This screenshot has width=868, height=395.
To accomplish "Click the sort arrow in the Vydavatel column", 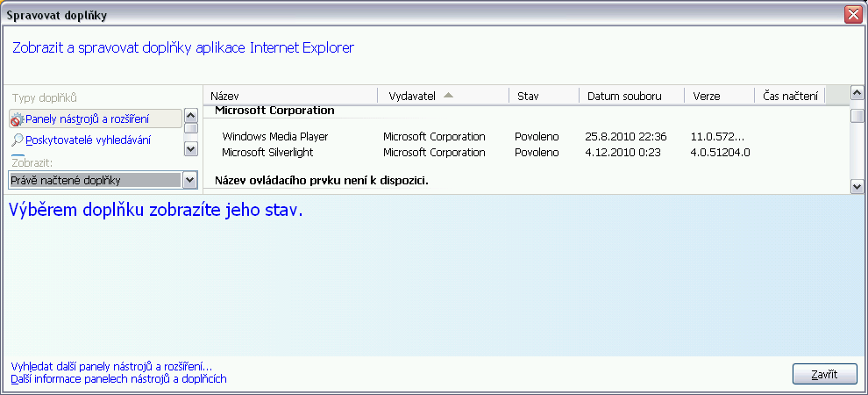I will click(448, 95).
